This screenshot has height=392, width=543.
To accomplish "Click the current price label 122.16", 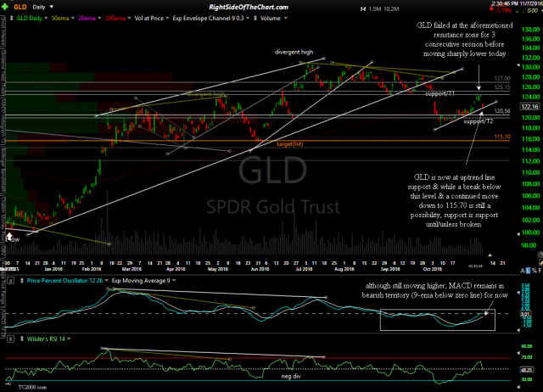I will pyautogui.click(x=529, y=106).
